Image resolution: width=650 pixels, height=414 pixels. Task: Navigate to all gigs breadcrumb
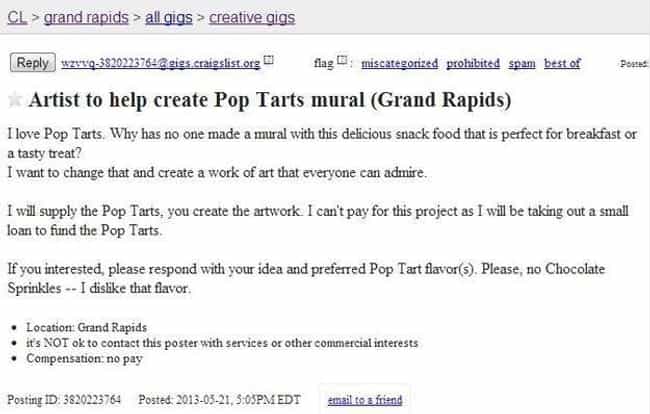pyautogui.click(x=169, y=17)
